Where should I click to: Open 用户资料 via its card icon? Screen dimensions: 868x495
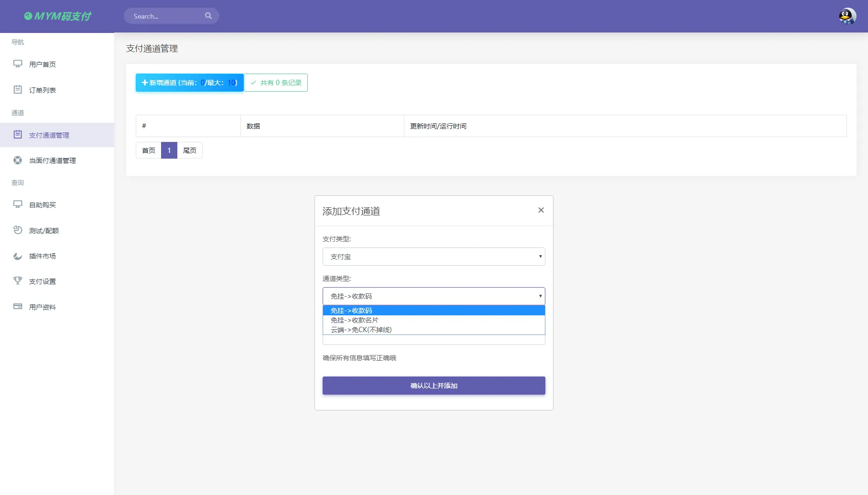pos(18,307)
